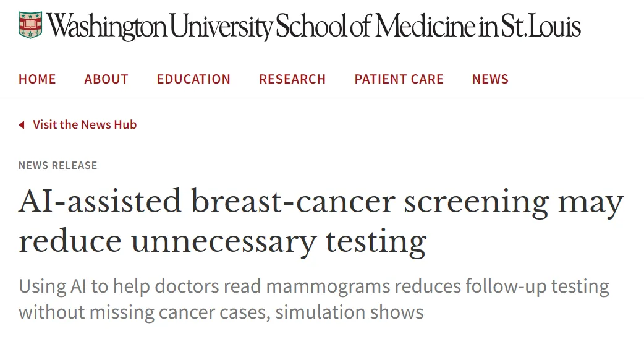Click the phrase 'simulation shows' in the subheading
The image size is (644, 344).
tap(350, 312)
